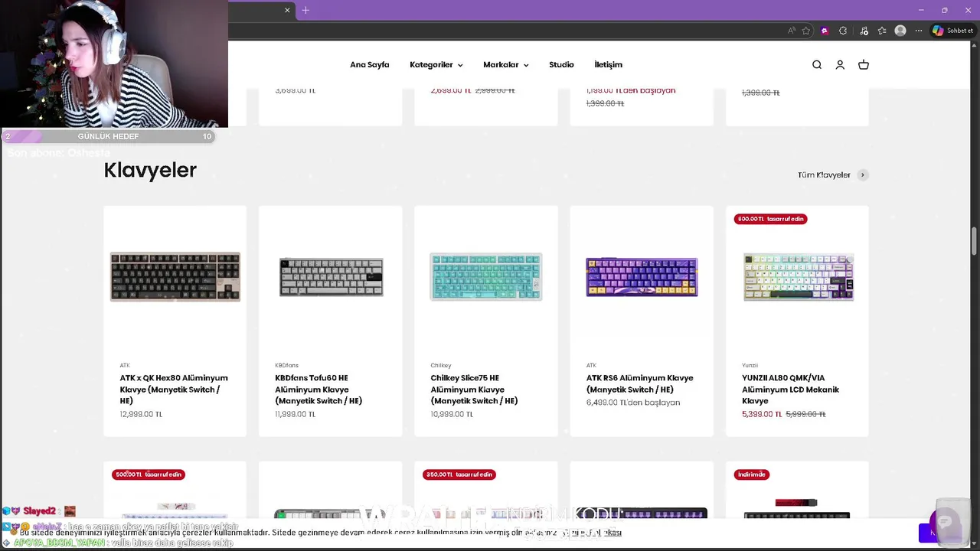Image resolution: width=980 pixels, height=551 pixels.
Task: Open ATK RS6 purple keyboard image
Action: pos(642,276)
